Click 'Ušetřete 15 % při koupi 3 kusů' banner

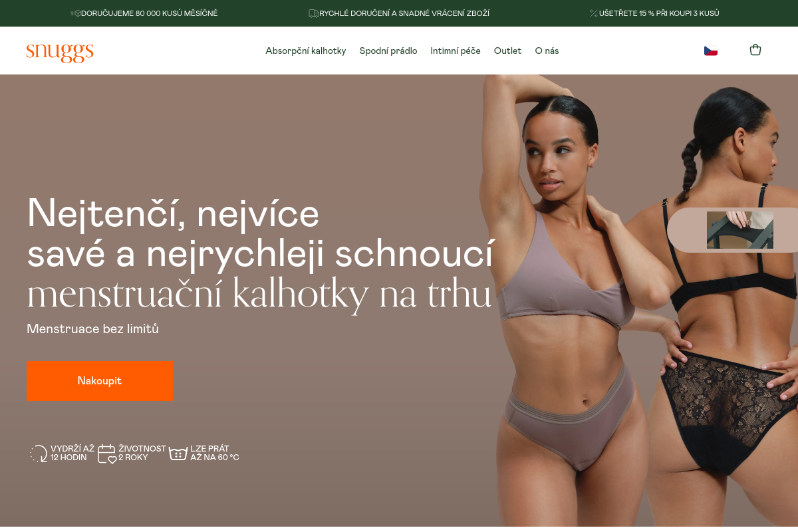pos(659,13)
